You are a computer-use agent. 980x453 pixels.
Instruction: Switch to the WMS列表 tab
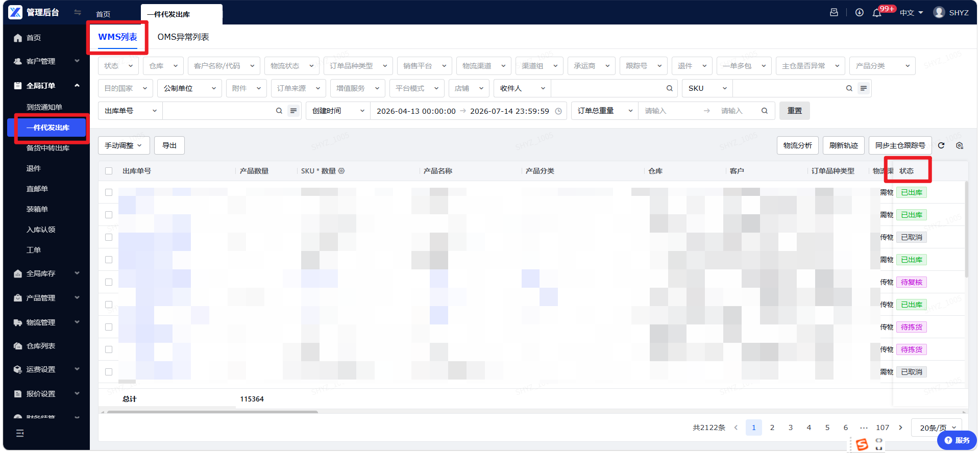117,37
